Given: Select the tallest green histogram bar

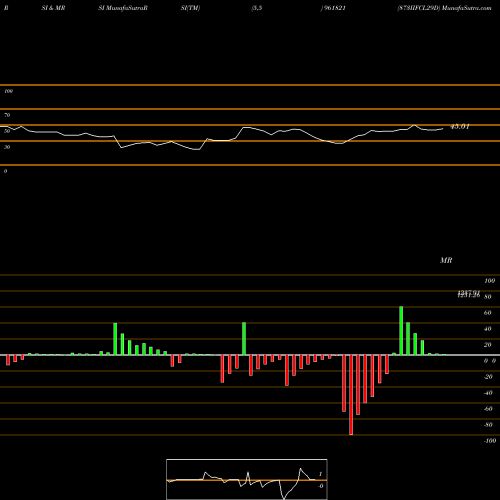Looking at the screenshot, I should 401,330.
